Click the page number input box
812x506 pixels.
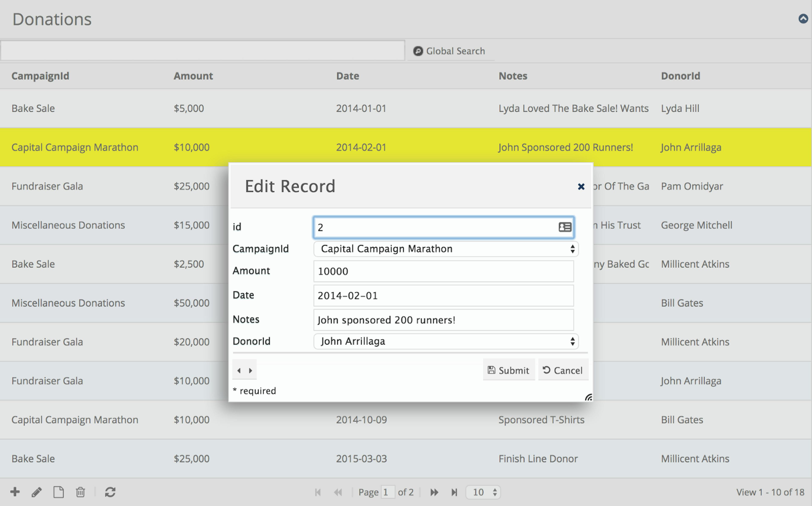point(388,492)
